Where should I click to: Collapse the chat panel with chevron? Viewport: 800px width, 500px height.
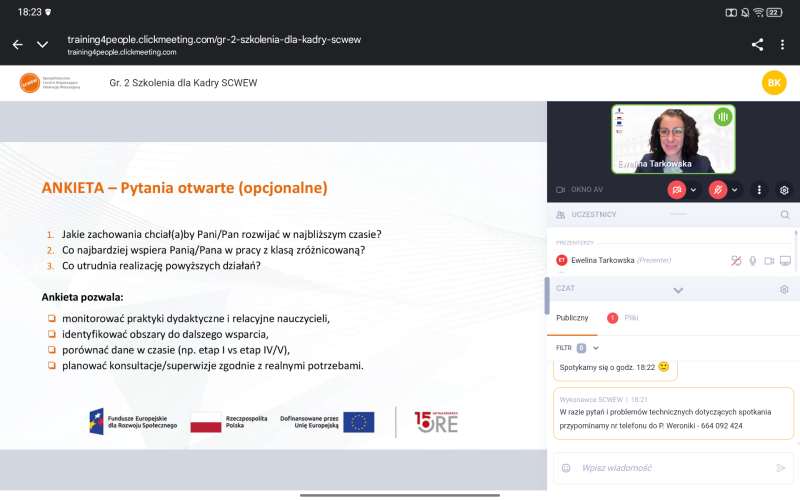(678, 290)
